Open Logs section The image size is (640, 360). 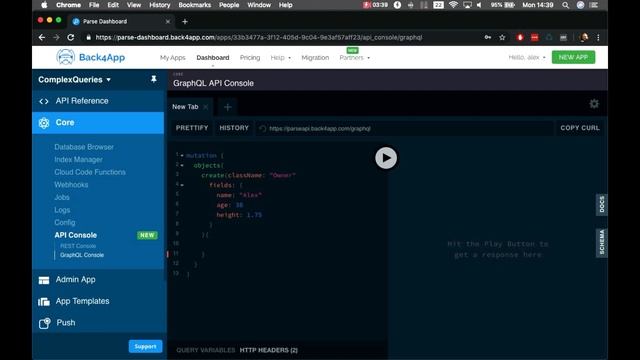[62, 210]
